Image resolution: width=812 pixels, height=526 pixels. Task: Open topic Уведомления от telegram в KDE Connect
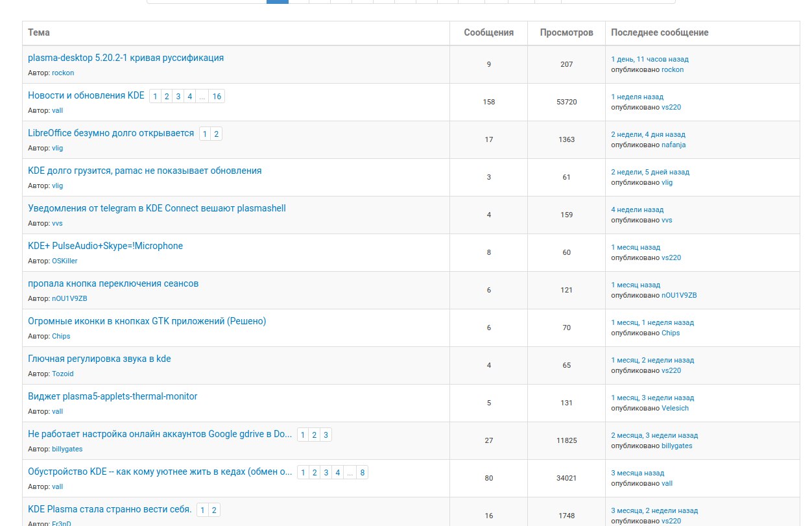[157, 208]
